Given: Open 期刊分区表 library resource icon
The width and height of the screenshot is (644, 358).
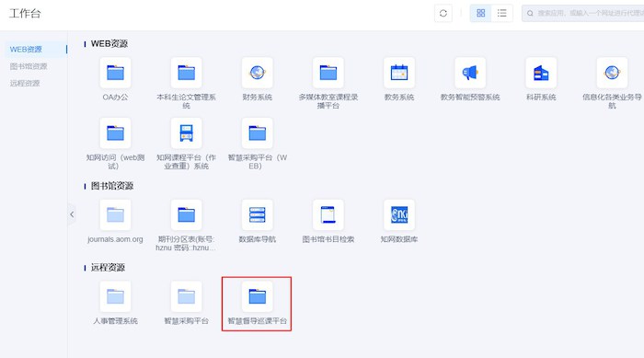Looking at the screenshot, I should point(187,215).
